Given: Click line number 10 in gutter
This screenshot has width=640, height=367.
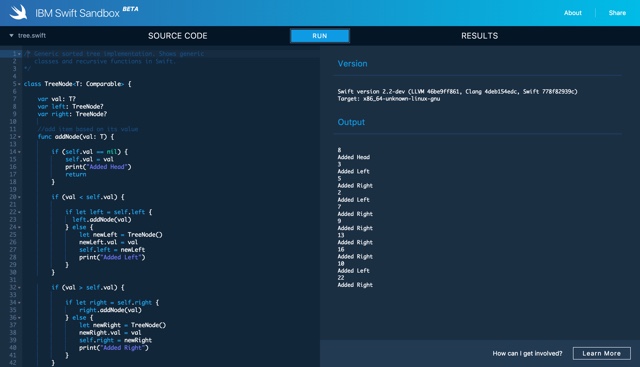Looking at the screenshot, I should (x=13, y=122).
